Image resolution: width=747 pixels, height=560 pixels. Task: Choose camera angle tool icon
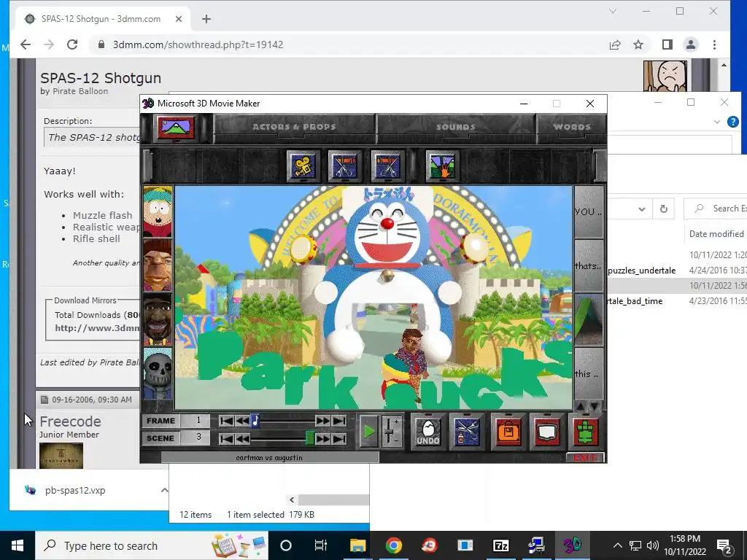(303, 166)
